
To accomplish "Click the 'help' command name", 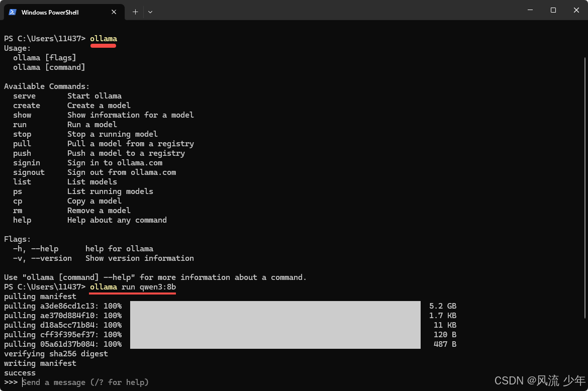I will click(22, 220).
